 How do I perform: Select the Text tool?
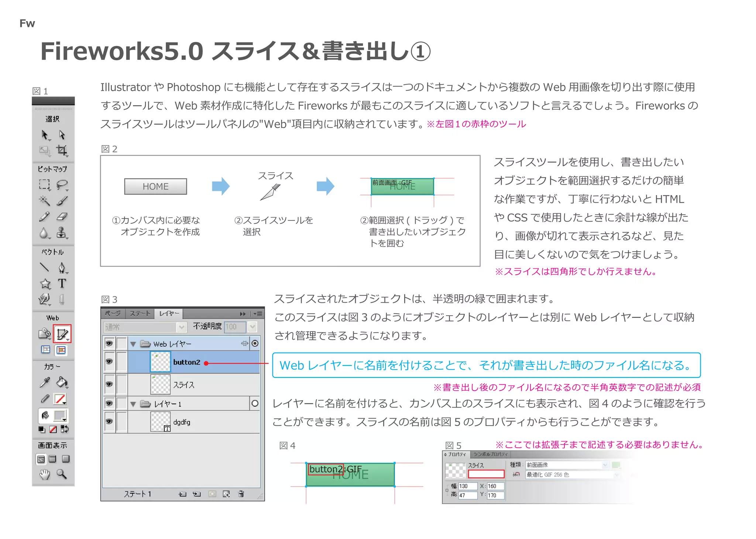[x=62, y=284]
